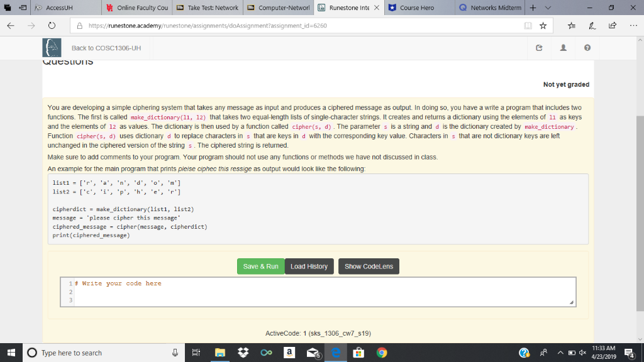Open Microsoft Store from the taskbar
644x362 pixels.
[358, 353]
